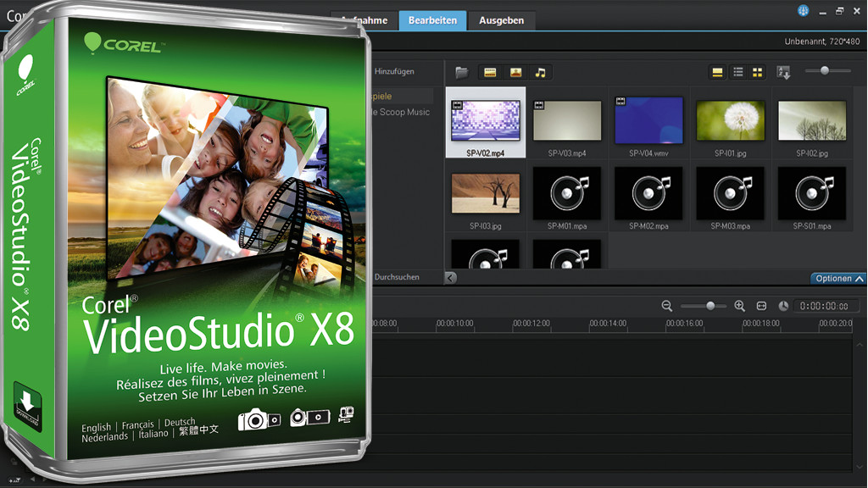Switch to the Bearbeiten tab
This screenshot has height=488, width=868.
click(x=432, y=20)
